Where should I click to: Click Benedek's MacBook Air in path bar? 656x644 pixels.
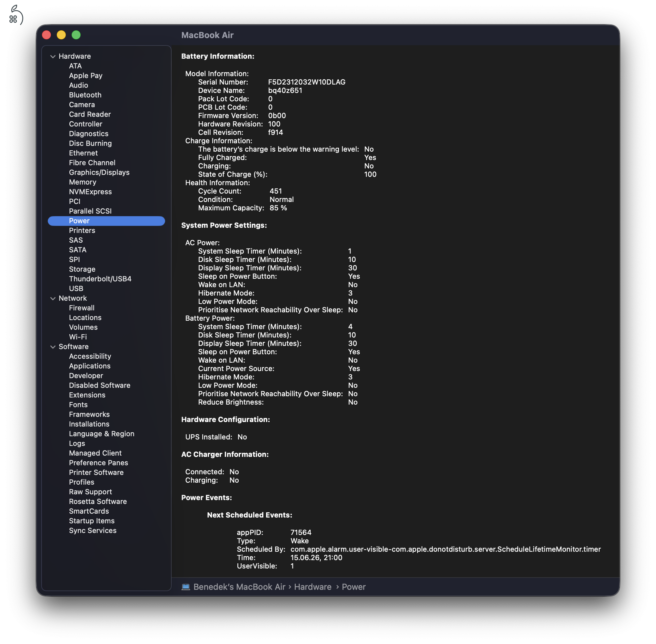click(x=239, y=587)
